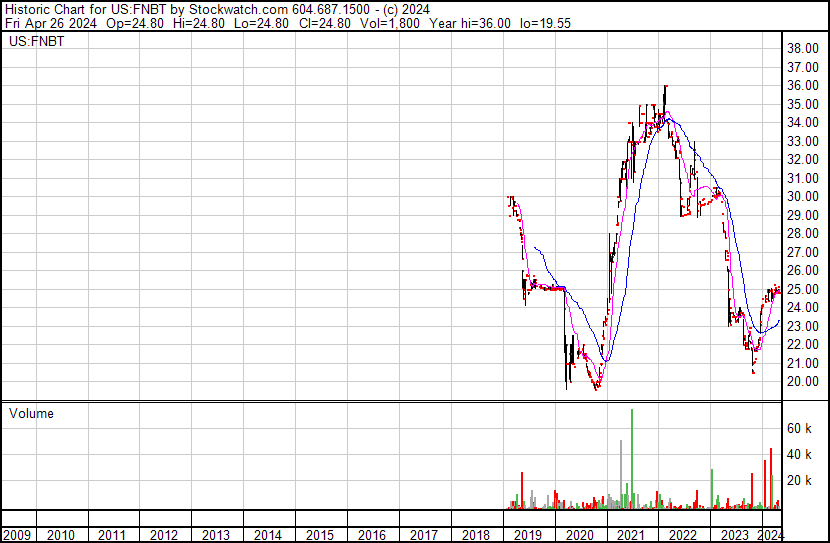Screen dimensions: 830x543
Task: Click the 20.00 price axis label
Action: pyautogui.click(x=803, y=381)
